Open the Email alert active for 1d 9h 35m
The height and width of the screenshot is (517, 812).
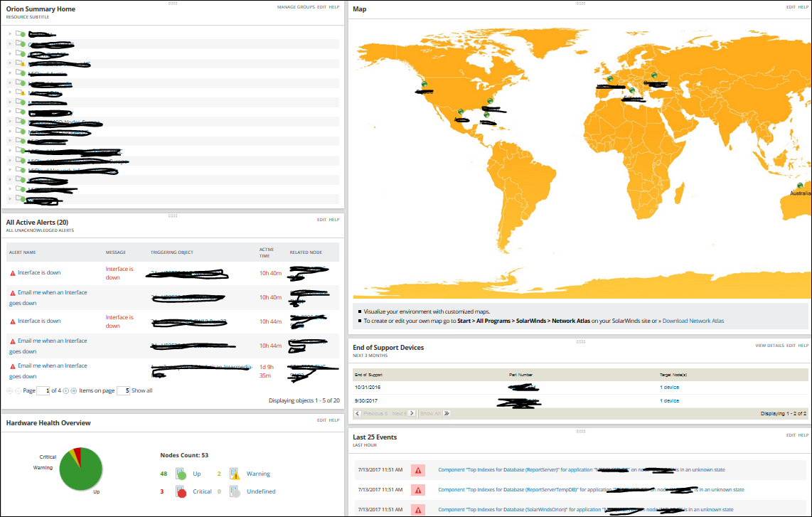click(x=48, y=371)
